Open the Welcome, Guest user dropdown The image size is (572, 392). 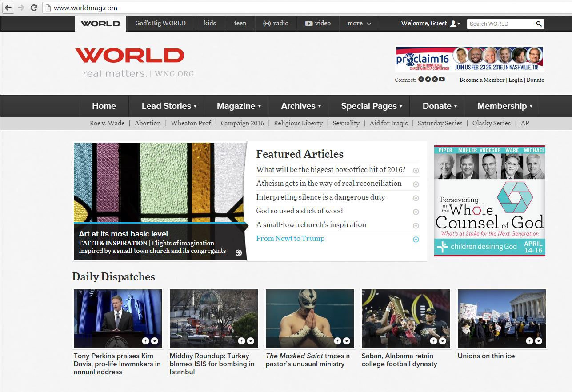(x=430, y=24)
